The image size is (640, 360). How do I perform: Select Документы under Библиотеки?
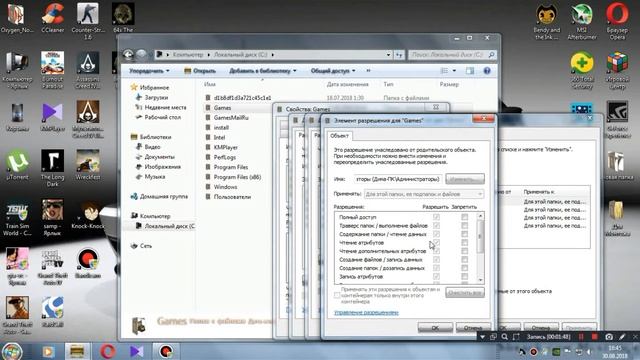click(159, 157)
